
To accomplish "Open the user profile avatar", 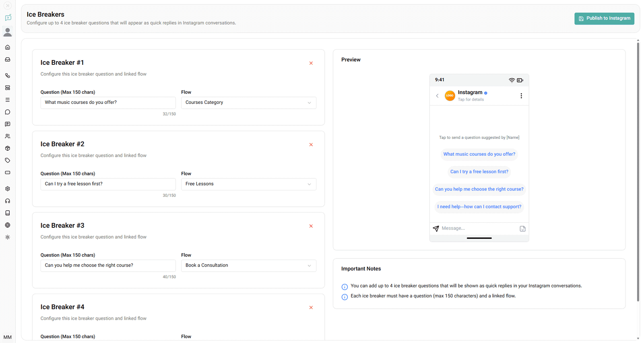I will tap(8, 32).
